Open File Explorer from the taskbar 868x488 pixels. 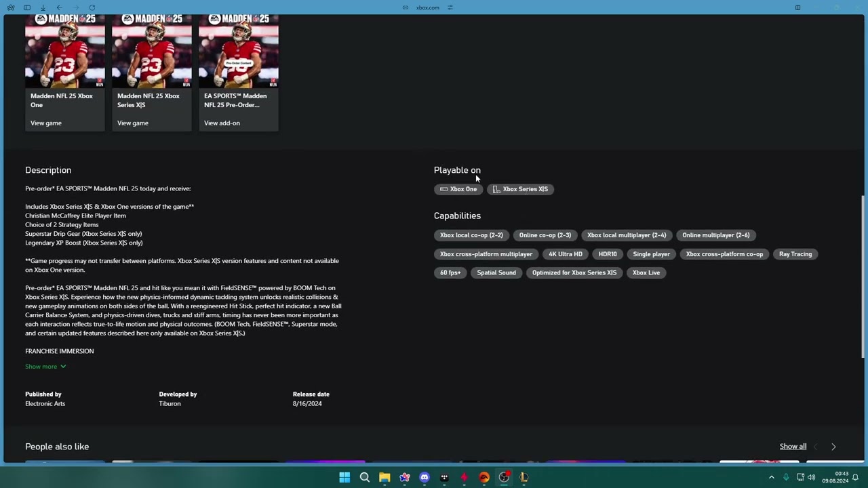tap(384, 477)
